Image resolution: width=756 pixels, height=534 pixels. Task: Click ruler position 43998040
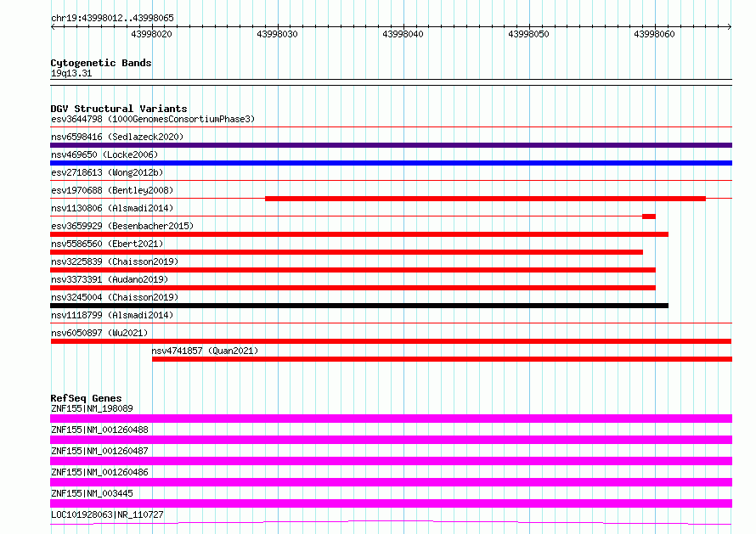tap(403, 34)
